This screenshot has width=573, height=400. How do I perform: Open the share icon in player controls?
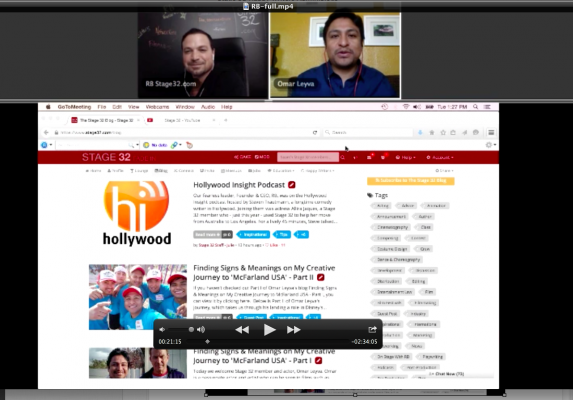(x=372, y=329)
